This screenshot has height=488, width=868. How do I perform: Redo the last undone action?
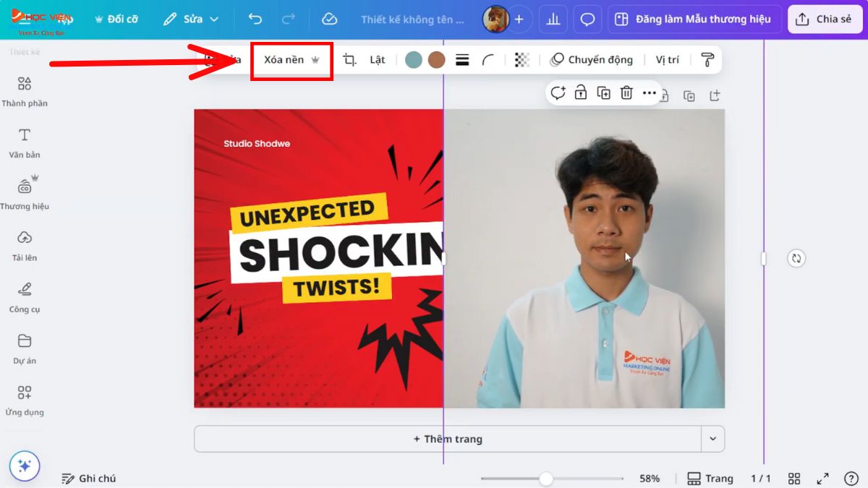coord(289,19)
